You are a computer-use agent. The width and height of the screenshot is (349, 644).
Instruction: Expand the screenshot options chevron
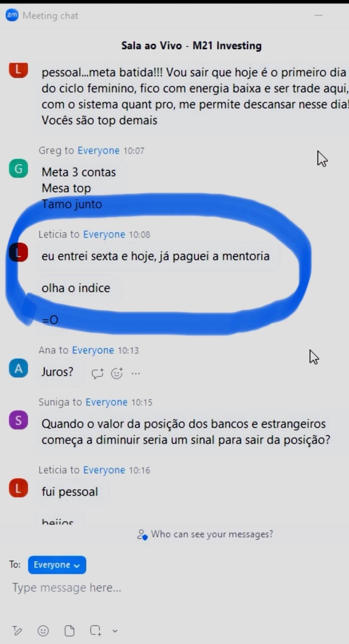coord(115,631)
